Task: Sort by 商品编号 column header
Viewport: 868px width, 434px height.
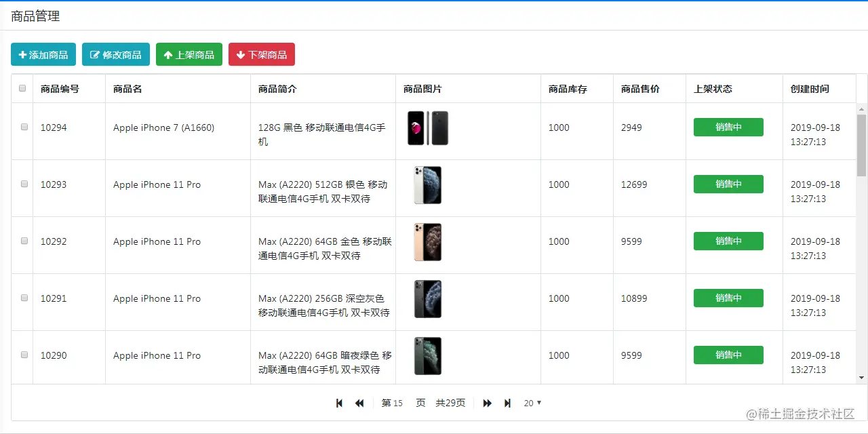Action: 60,89
